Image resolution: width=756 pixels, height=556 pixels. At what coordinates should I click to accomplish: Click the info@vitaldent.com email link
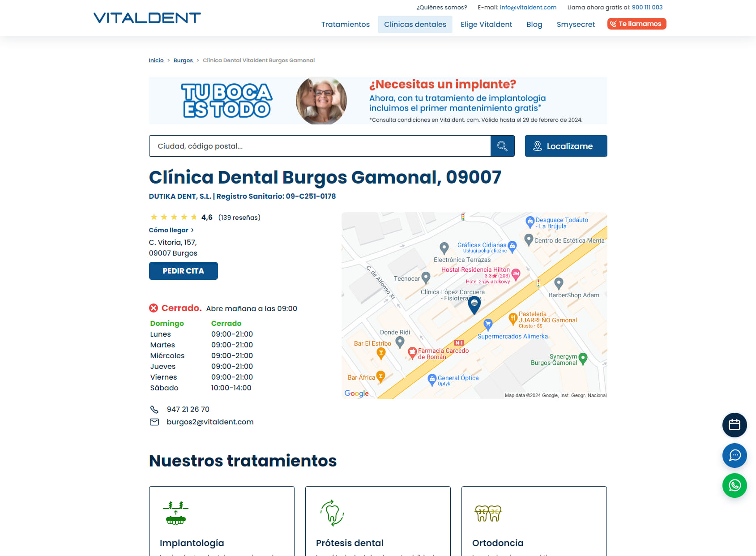point(528,7)
